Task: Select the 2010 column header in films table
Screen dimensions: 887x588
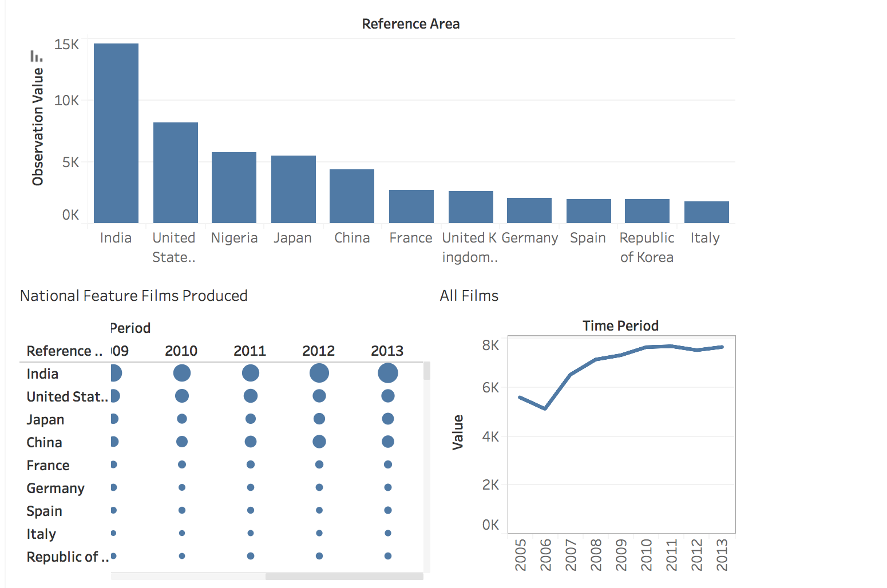Action: (181, 351)
